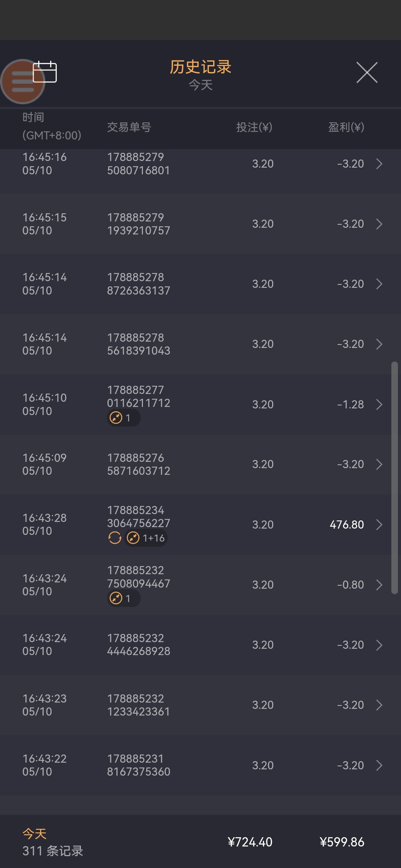
Task: Click the vertical scrollbar thumb
Action: [x=394, y=478]
